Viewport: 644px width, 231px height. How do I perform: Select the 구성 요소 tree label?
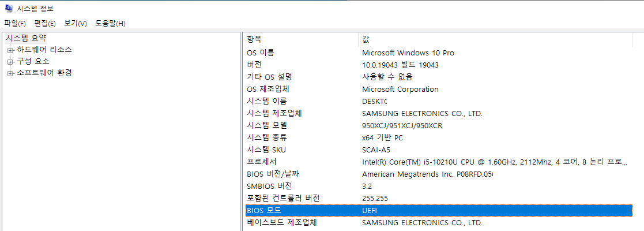coord(33,61)
